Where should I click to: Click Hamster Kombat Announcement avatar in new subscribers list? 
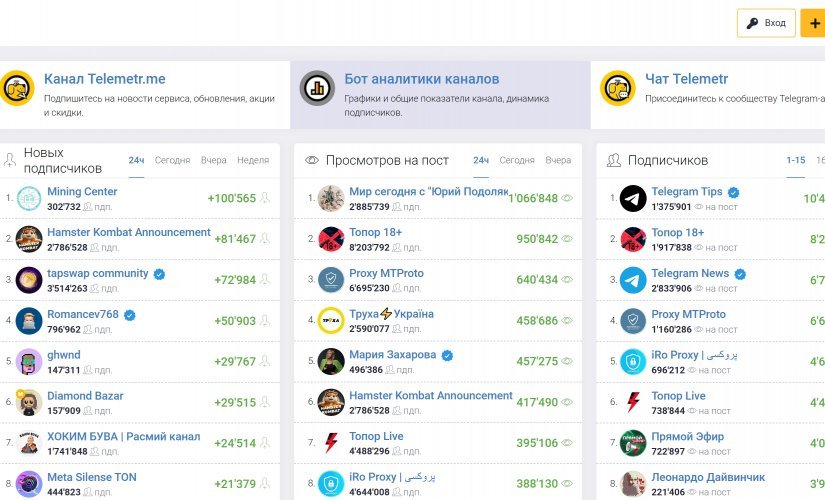pyautogui.click(x=29, y=239)
